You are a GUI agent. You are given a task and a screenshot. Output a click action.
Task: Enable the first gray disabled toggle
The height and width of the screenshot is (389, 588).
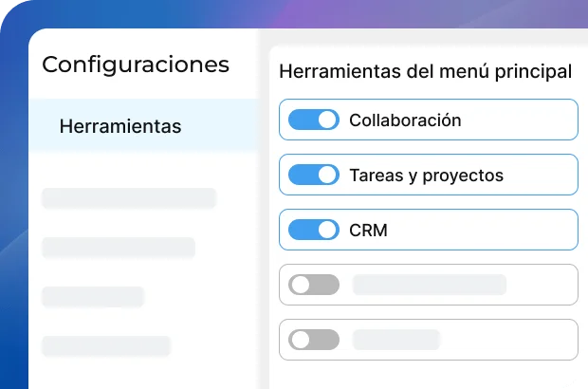313,285
